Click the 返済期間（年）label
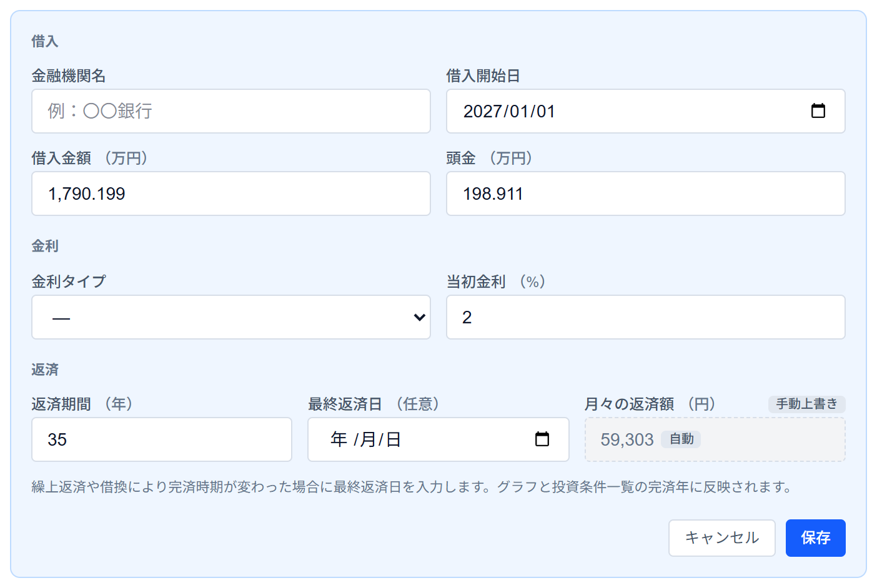The height and width of the screenshot is (588, 877). [x=82, y=404]
